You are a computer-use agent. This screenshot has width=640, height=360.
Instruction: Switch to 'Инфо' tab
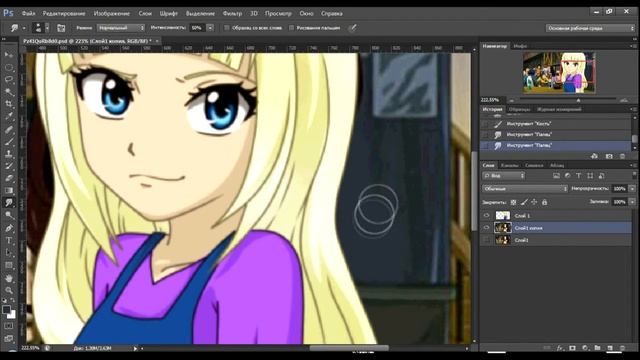tap(520, 46)
